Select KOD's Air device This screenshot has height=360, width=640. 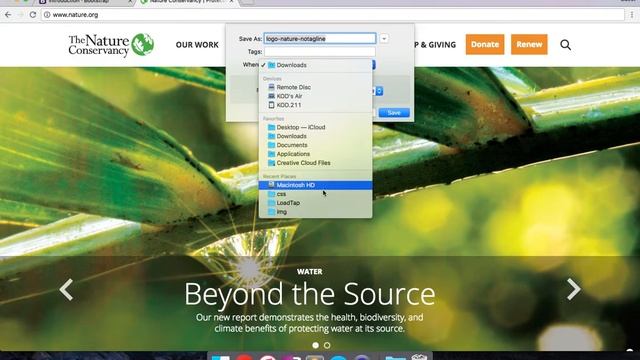point(316,96)
